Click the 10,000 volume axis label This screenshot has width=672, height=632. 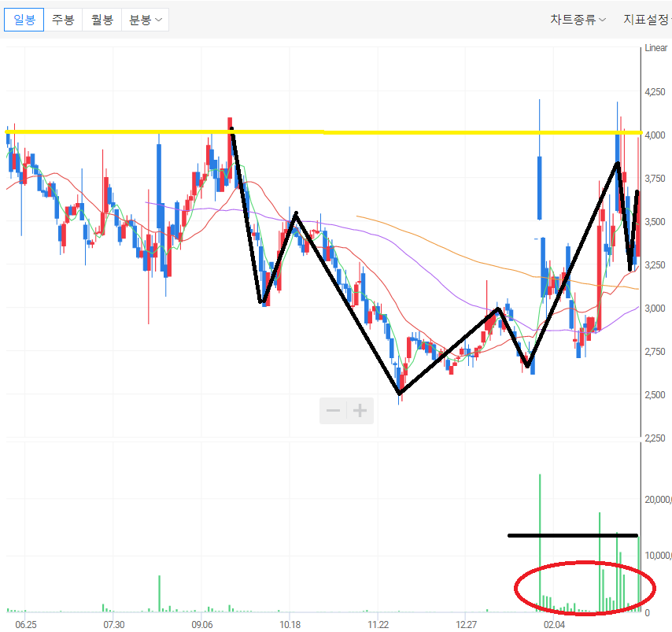tap(658, 556)
